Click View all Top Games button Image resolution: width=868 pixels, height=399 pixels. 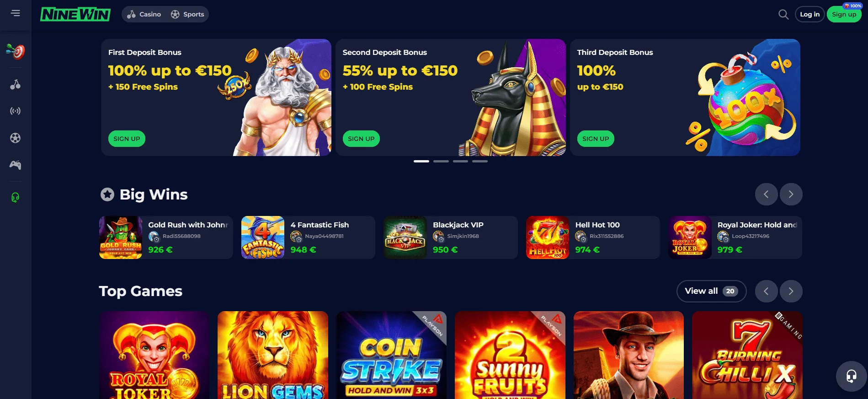click(x=711, y=291)
